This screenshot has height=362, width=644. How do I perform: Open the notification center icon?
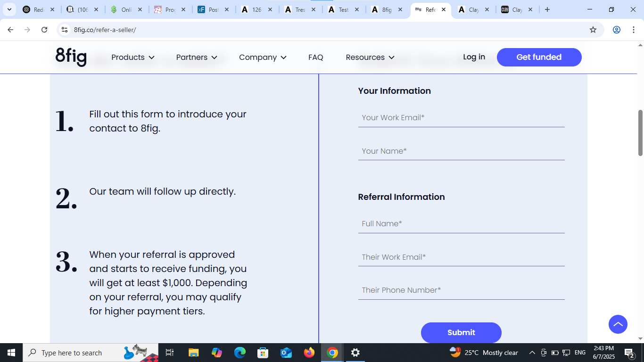pos(629,353)
